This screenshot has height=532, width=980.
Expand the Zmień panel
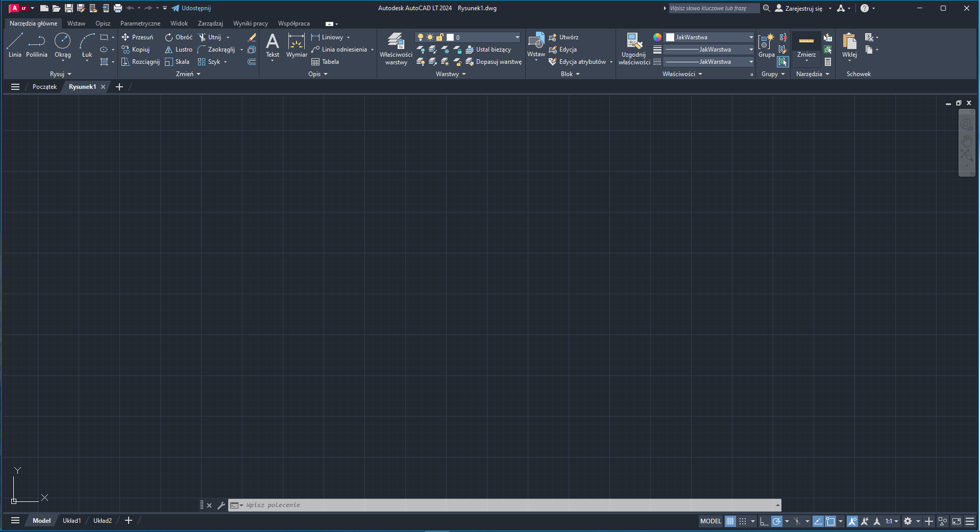188,74
